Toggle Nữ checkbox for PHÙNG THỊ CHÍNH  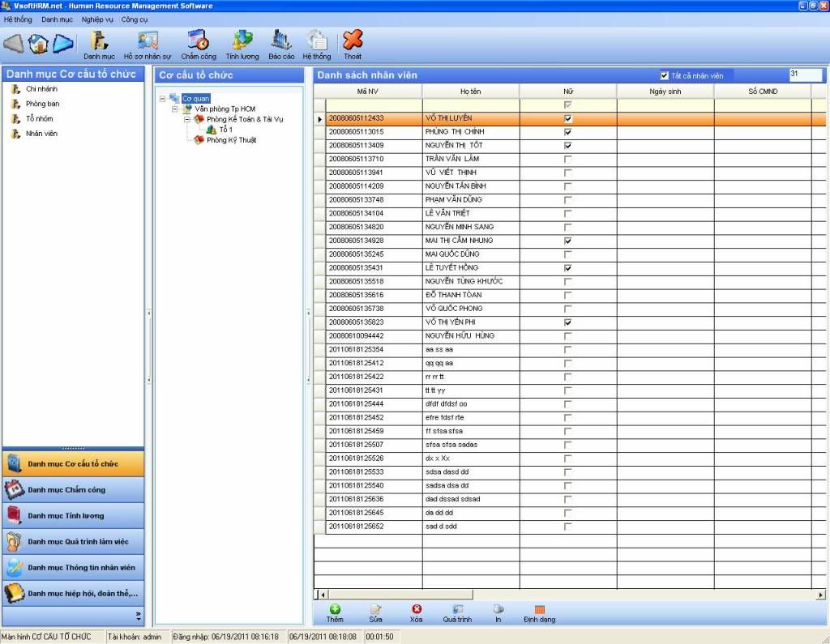click(x=568, y=132)
